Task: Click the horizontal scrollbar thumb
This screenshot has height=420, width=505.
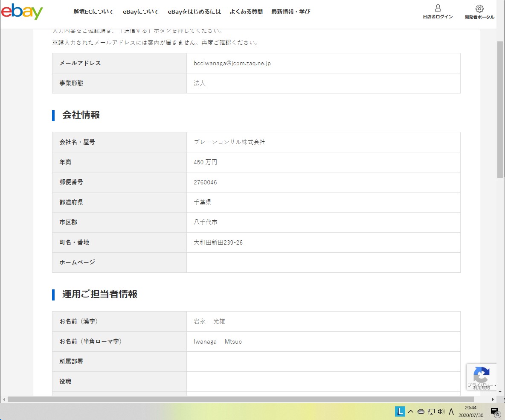Action: point(241,400)
